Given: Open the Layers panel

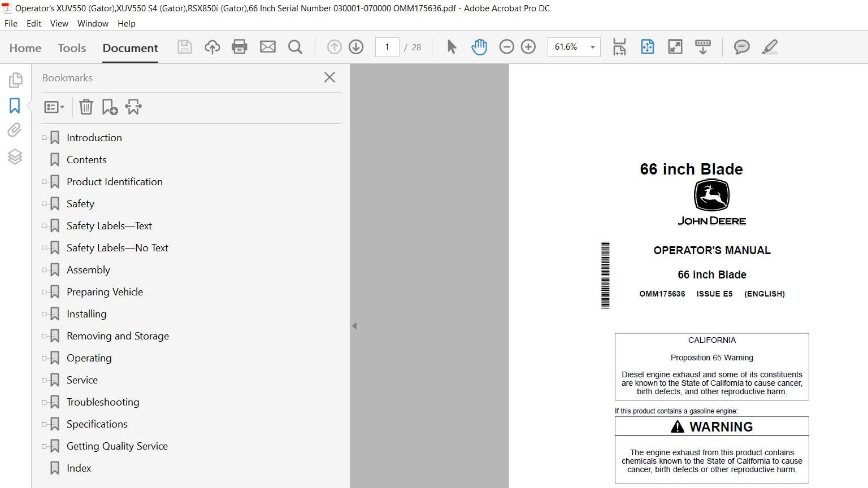Looking at the screenshot, I should 15,156.
